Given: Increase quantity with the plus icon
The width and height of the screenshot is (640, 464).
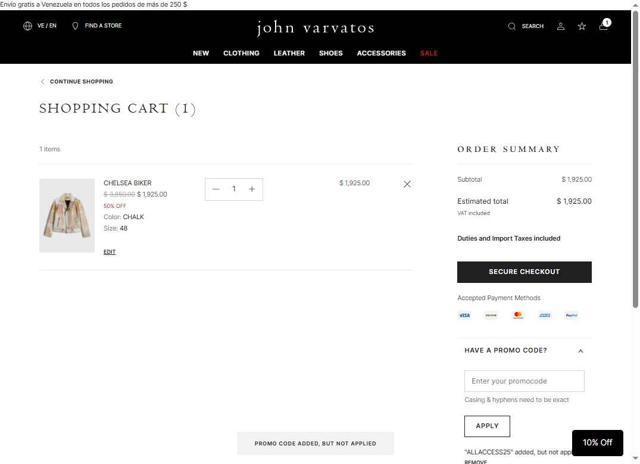Looking at the screenshot, I should point(252,189).
